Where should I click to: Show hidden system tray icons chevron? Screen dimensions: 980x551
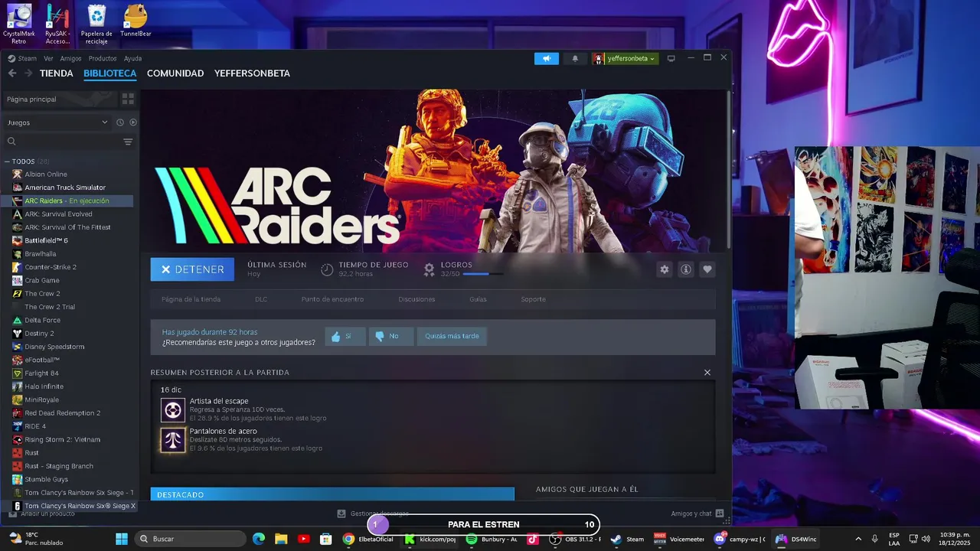858,539
